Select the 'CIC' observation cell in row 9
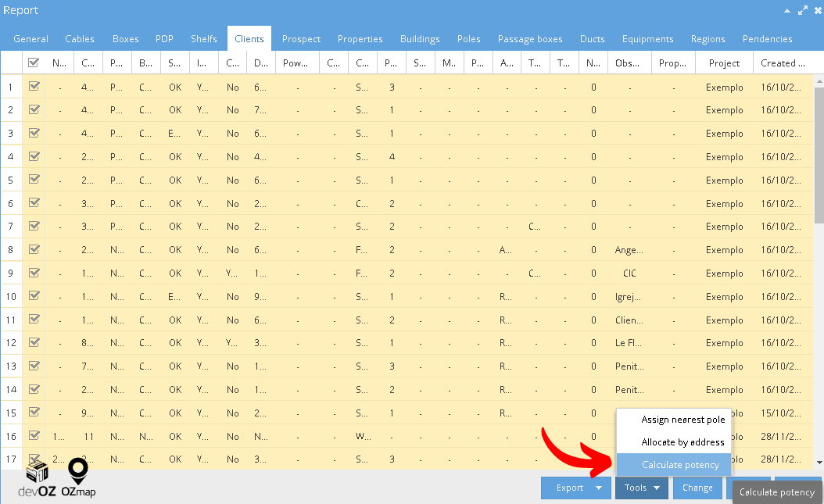This screenshot has width=824, height=504. pyautogui.click(x=629, y=273)
